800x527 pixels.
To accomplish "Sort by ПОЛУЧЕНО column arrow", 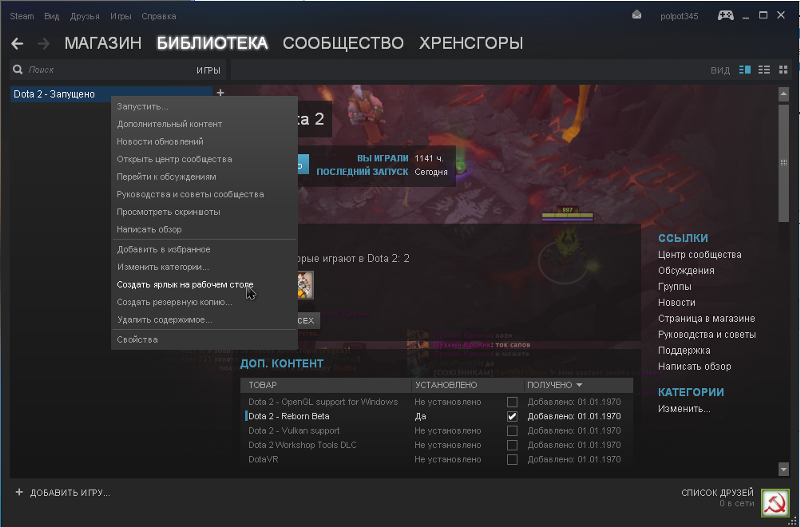I will [579, 385].
